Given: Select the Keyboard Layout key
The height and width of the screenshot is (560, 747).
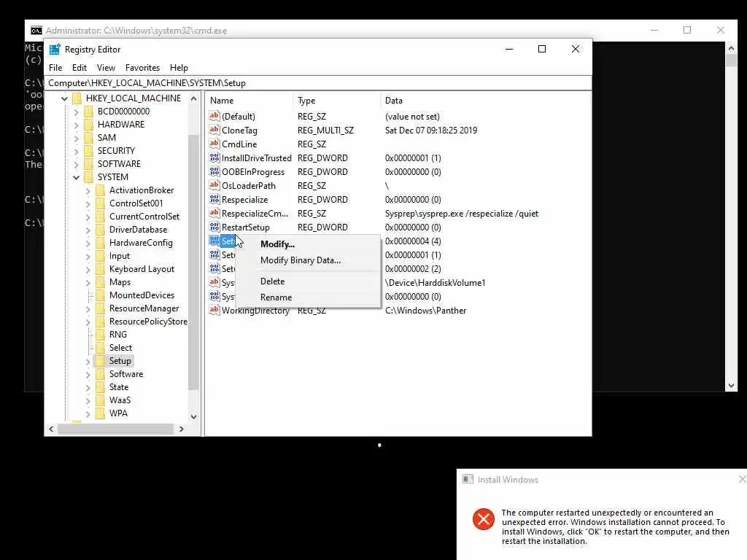Looking at the screenshot, I should [x=142, y=269].
